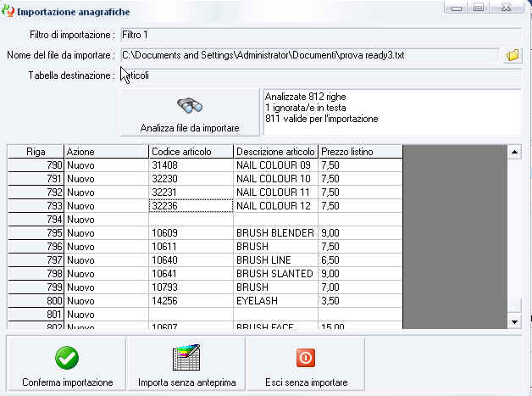Click the BRUSH BLENDER description cell
The width and height of the screenshot is (532, 396).
(275, 233)
